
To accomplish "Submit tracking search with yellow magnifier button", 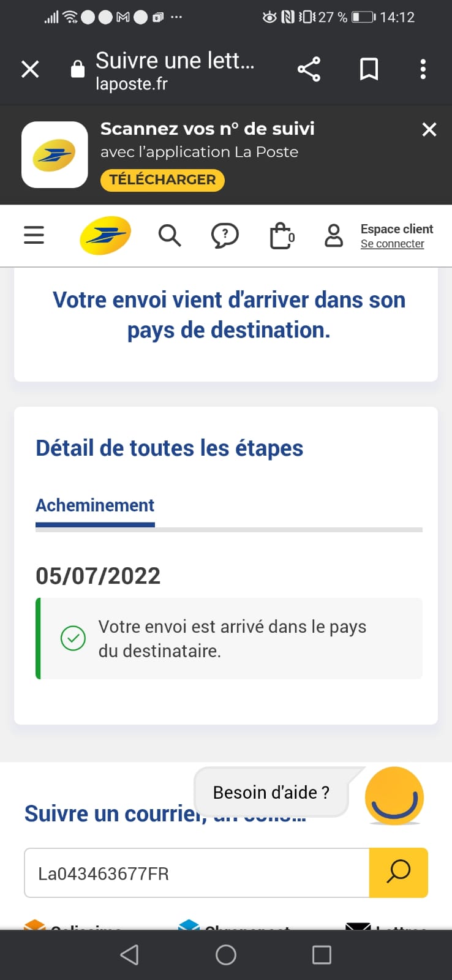I will pos(398,873).
